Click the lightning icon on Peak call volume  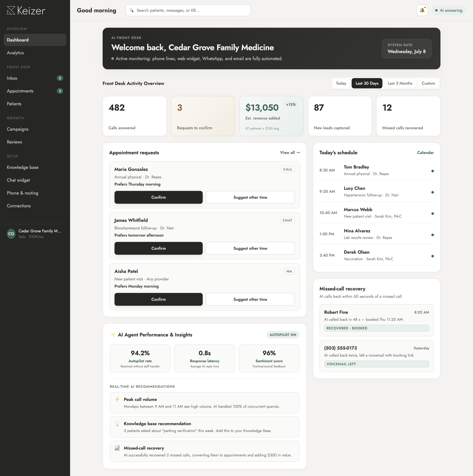tap(117, 399)
